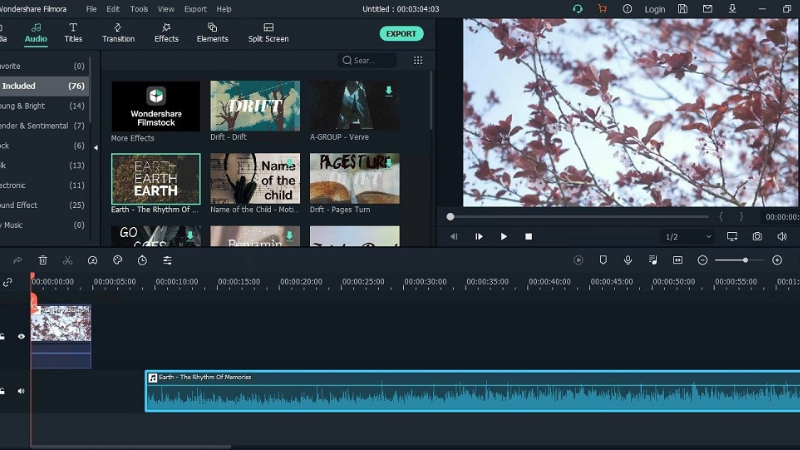Open the grid view options menu
This screenshot has height=450, width=800.
[418, 60]
